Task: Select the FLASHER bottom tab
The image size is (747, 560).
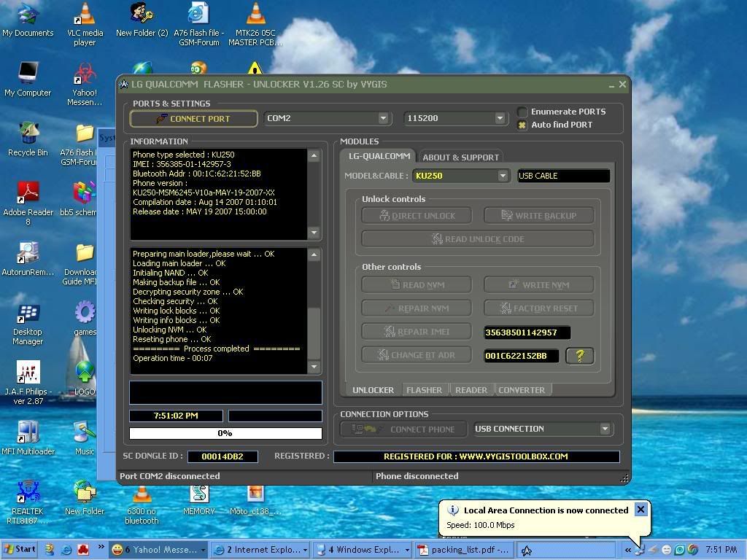Action: 424,390
